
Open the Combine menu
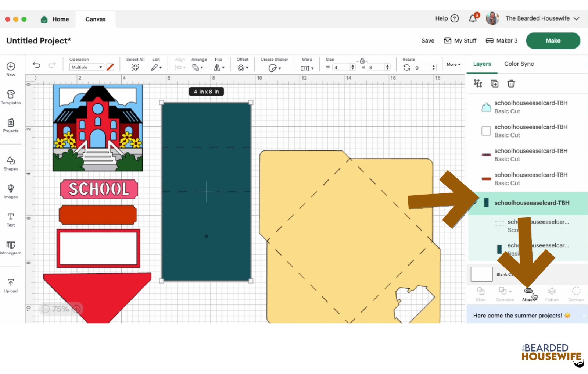[x=505, y=294]
